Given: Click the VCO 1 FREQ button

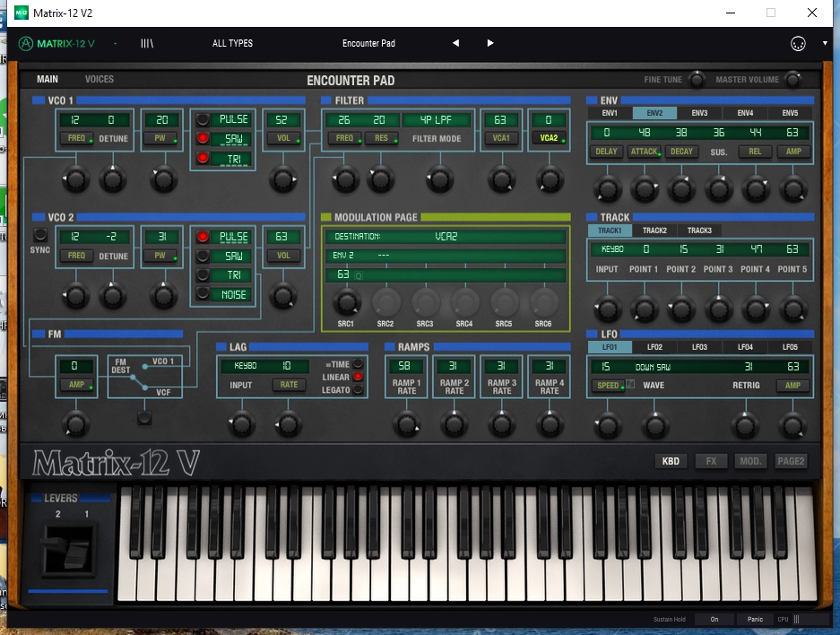Looking at the screenshot, I should (x=76, y=138).
